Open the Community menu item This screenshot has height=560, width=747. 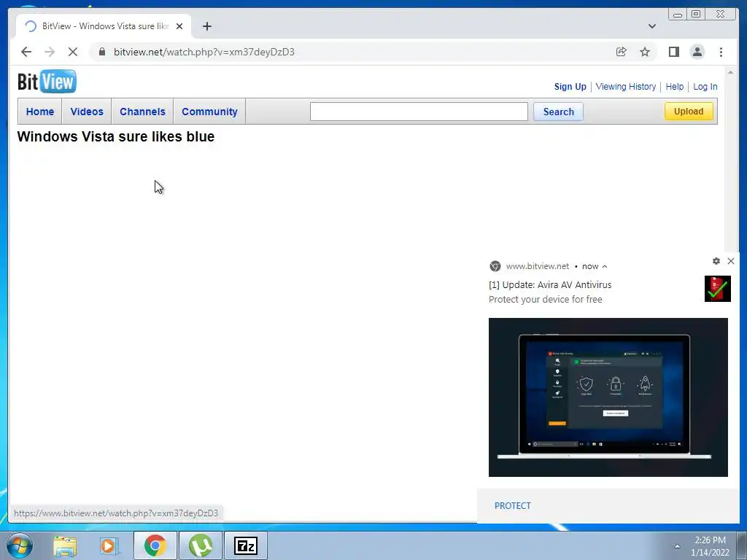pos(209,112)
